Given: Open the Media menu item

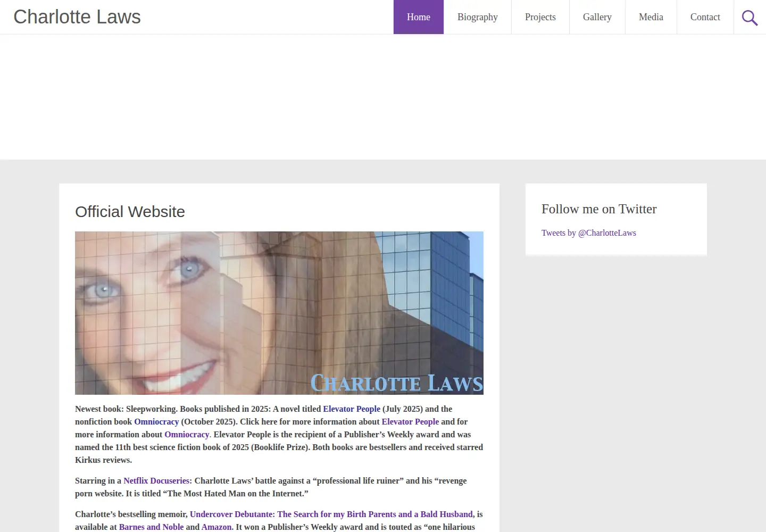Looking at the screenshot, I should [651, 17].
